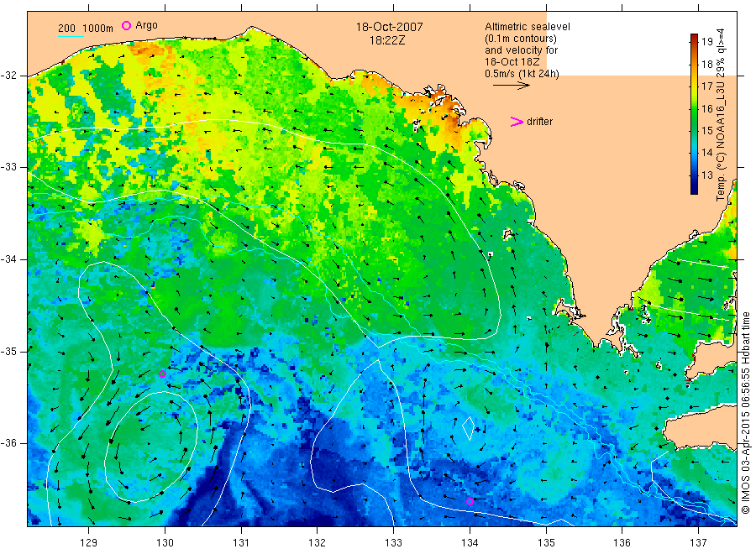Click the longitude label 131
This screenshot has width=756, height=554.
(241, 543)
